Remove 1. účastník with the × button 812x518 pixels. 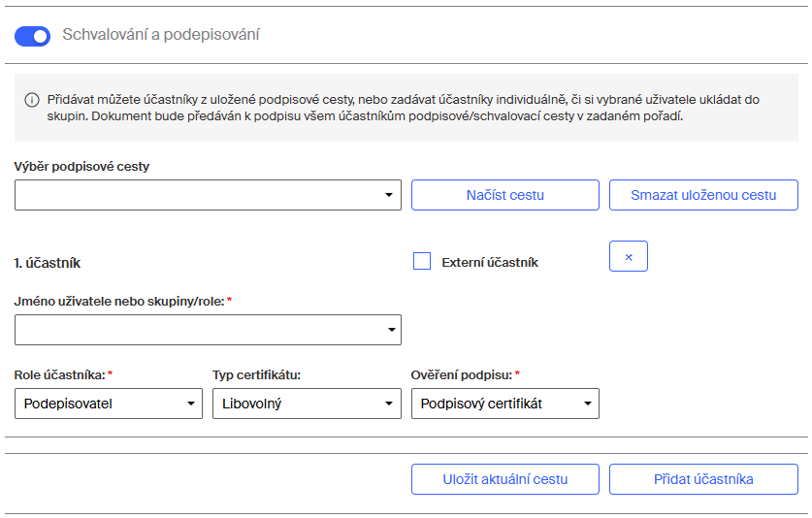(629, 256)
